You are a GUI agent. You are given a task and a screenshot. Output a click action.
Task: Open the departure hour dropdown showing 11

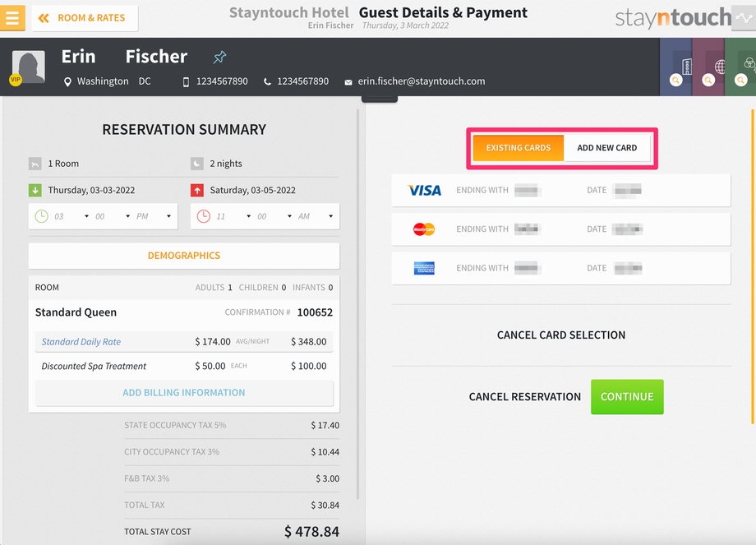233,216
